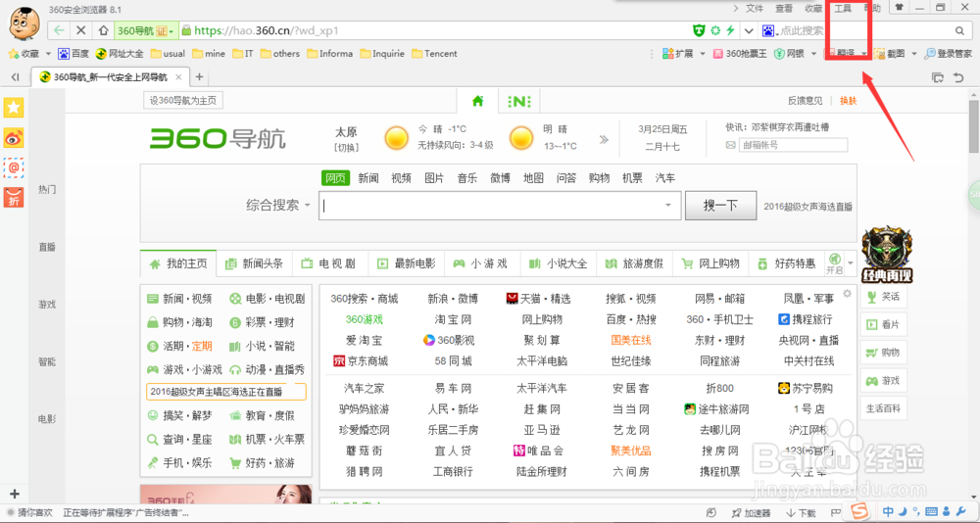The height and width of the screenshot is (523, 980).
Task: Open the 查看 menu
Action: (x=784, y=8)
